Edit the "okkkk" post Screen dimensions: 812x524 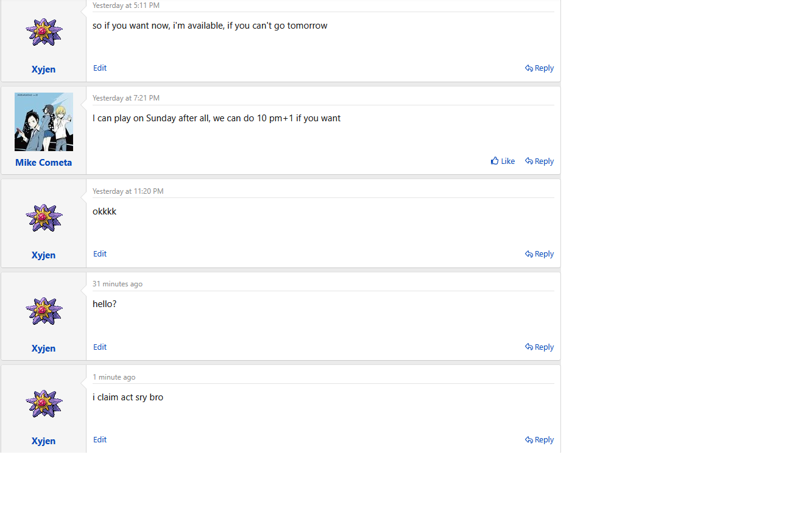pos(100,253)
